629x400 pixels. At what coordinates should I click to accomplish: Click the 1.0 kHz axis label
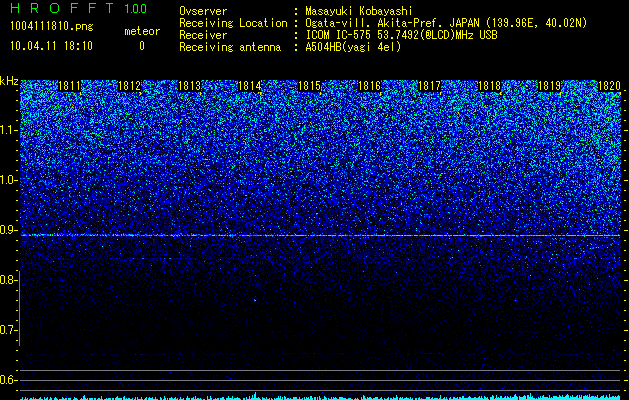(8, 180)
